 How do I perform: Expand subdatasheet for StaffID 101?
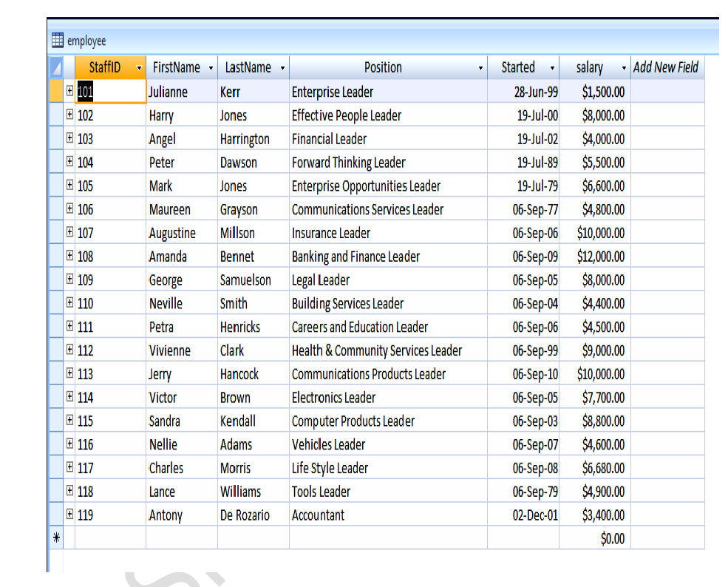coord(69,91)
